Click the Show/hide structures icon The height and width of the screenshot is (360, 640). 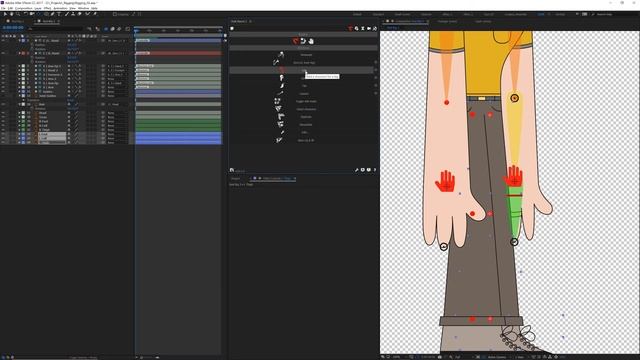280,124
